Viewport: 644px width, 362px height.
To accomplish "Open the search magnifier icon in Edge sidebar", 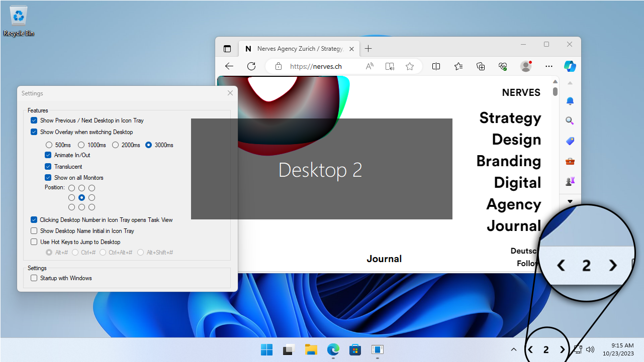I will click(570, 120).
